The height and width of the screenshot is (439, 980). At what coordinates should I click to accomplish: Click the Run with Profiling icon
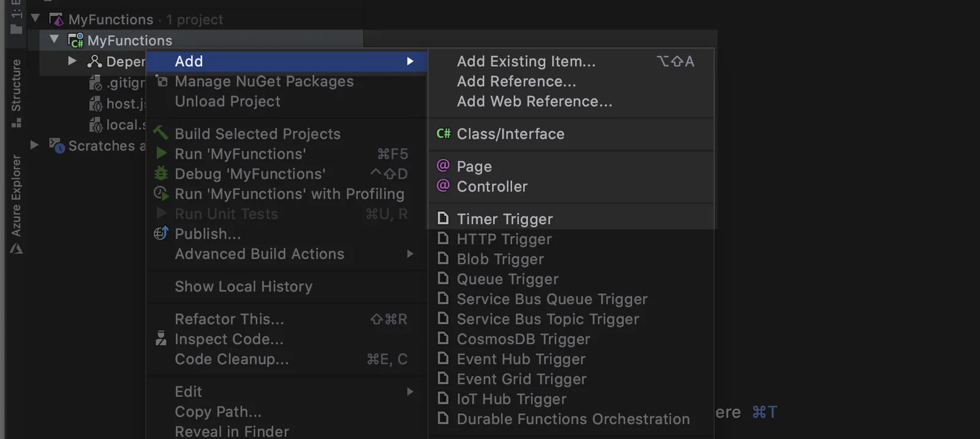pyautogui.click(x=161, y=193)
